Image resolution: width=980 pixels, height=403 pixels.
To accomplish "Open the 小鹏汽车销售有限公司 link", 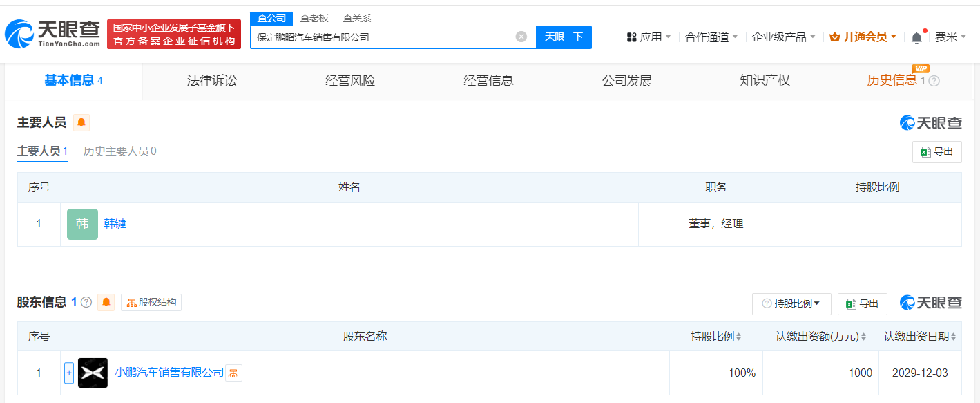I will (169, 373).
